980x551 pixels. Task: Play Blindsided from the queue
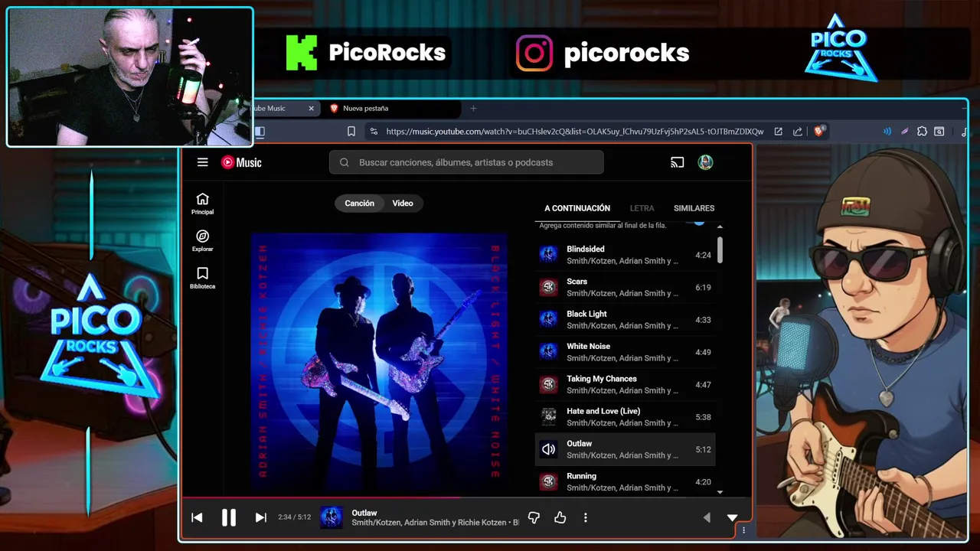[625, 255]
